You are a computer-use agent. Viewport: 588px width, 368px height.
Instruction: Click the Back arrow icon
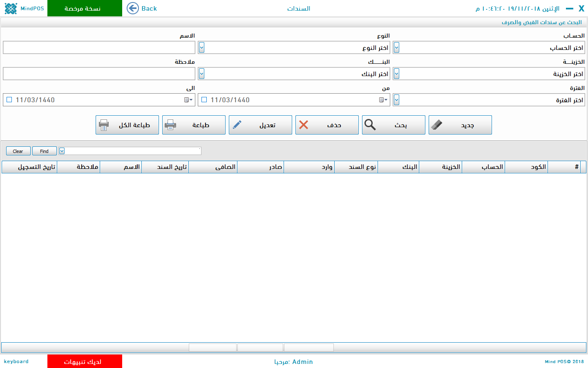(133, 8)
